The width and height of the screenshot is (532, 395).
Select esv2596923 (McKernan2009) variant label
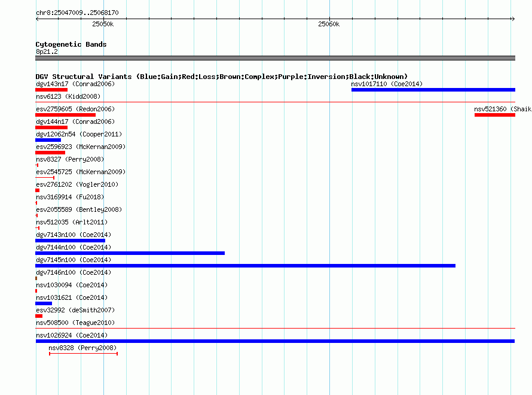pyautogui.click(x=81, y=147)
